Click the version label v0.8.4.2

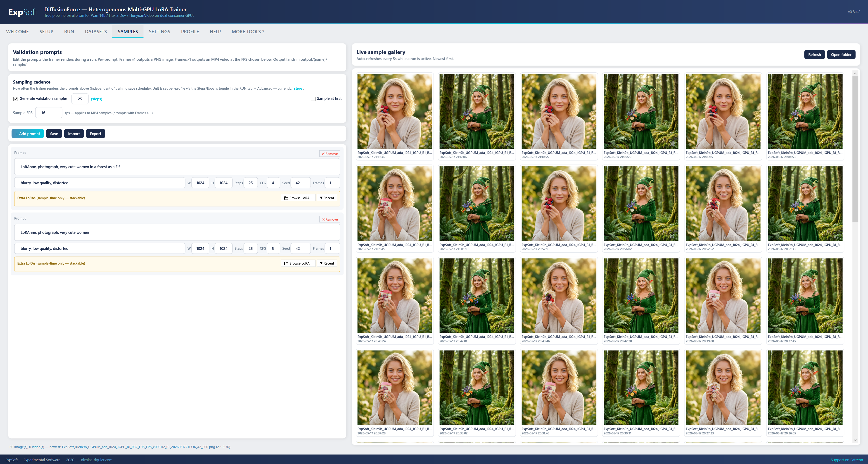pos(854,12)
